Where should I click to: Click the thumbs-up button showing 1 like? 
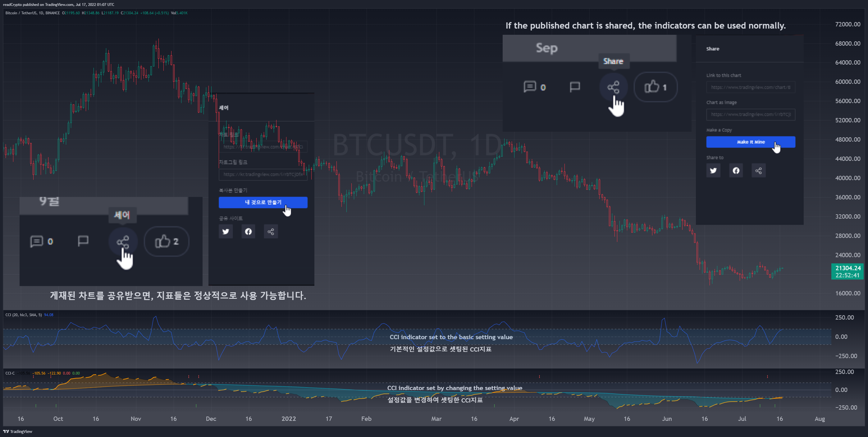point(656,87)
